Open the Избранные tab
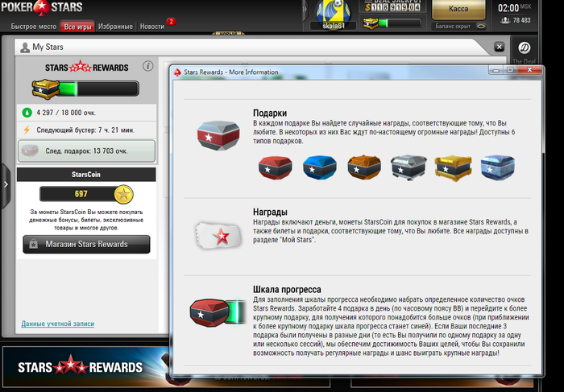This screenshot has width=564, height=392. tap(115, 27)
